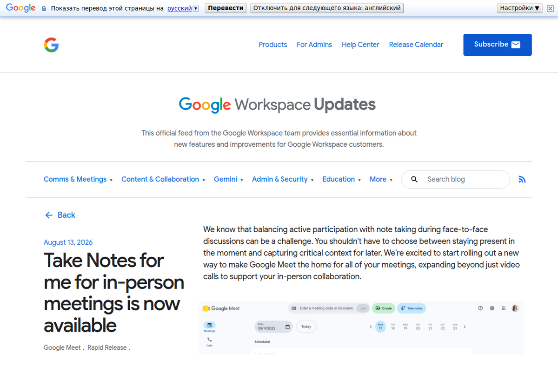Screen dimensions: 558x392
Task: Select TUE 18 in the Meet screenshot
Action: point(393,327)
